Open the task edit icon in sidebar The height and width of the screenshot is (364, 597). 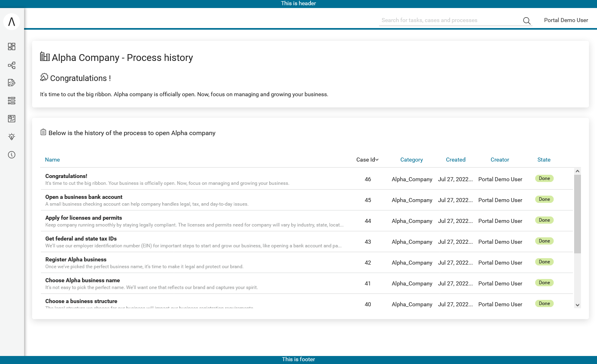point(12,83)
